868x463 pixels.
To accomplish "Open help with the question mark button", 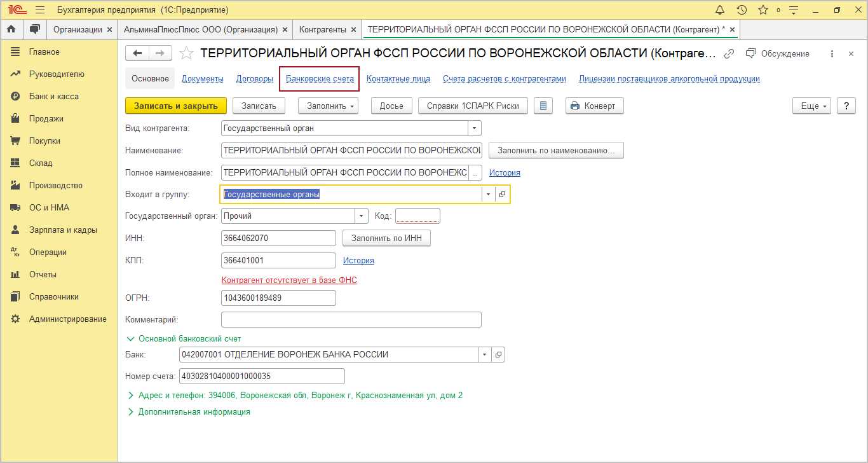I will click(x=846, y=106).
